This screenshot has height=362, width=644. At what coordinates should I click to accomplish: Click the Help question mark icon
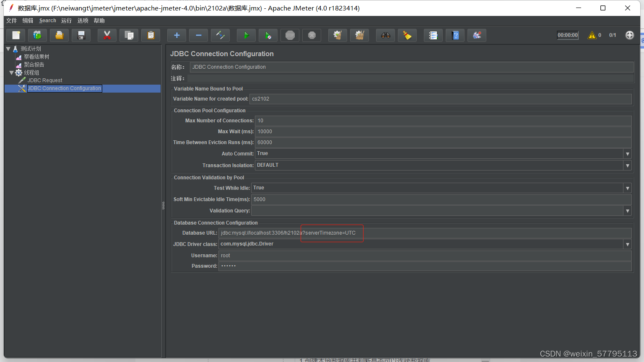tap(455, 35)
